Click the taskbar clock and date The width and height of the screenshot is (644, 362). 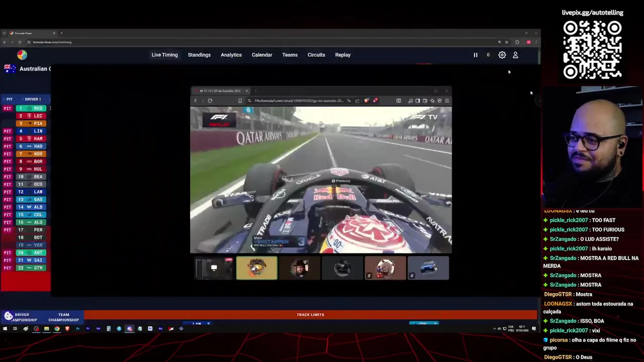click(x=522, y=328)
